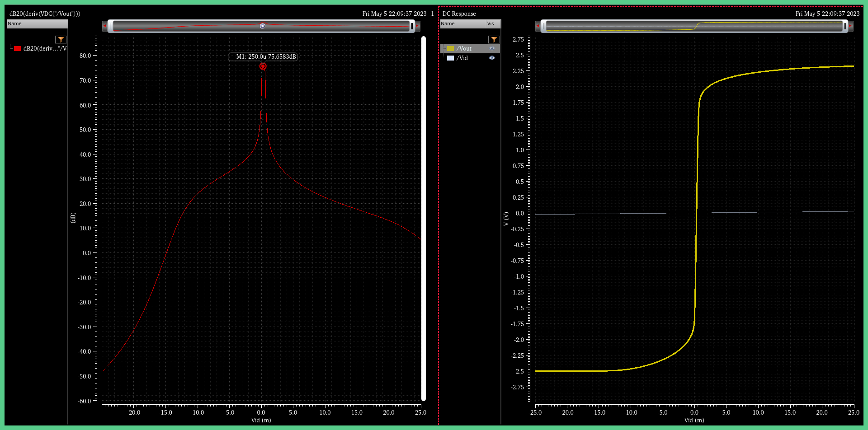Screen dimensions: 868x430
Task: Click the 2.75 tick label on voltage axis
Action: click(x=518, y=39)
